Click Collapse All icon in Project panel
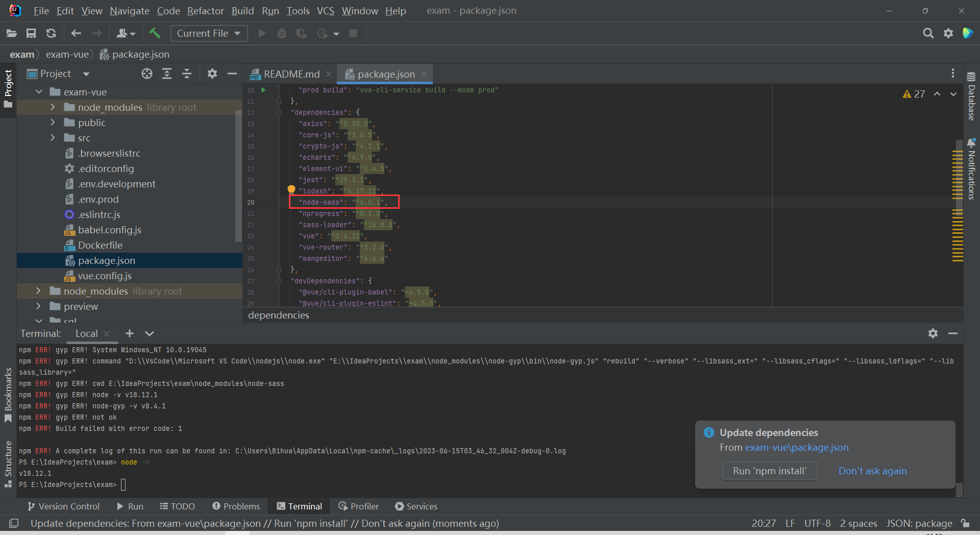 (x=187, y=74)
